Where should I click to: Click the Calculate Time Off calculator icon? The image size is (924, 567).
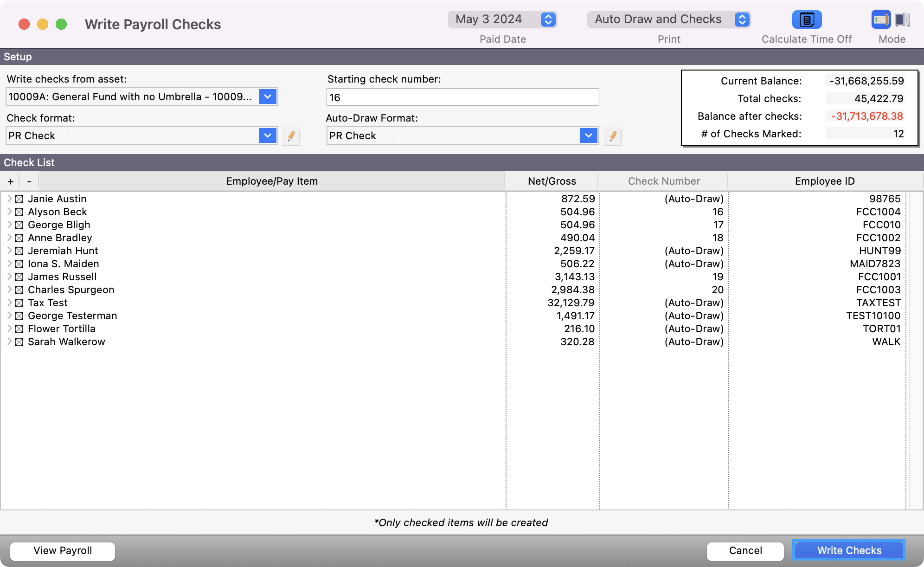[x=807, y=20]
